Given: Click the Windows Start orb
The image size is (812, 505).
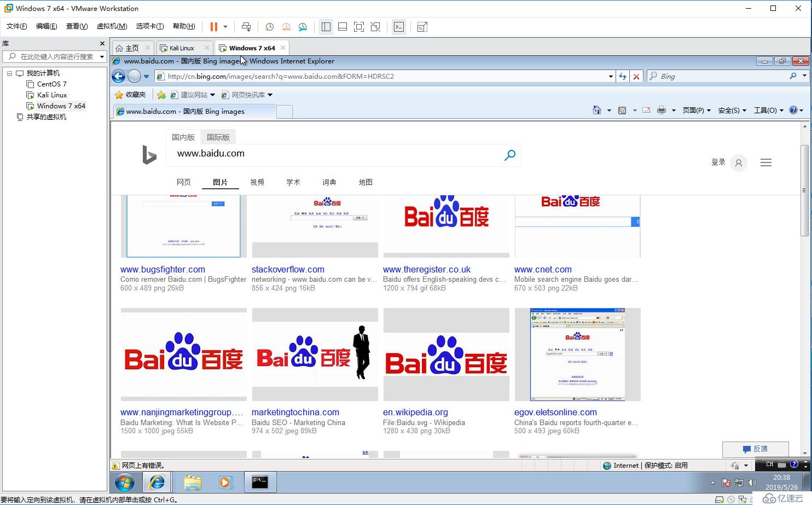Looking at the screenshot, I should 125,482.
